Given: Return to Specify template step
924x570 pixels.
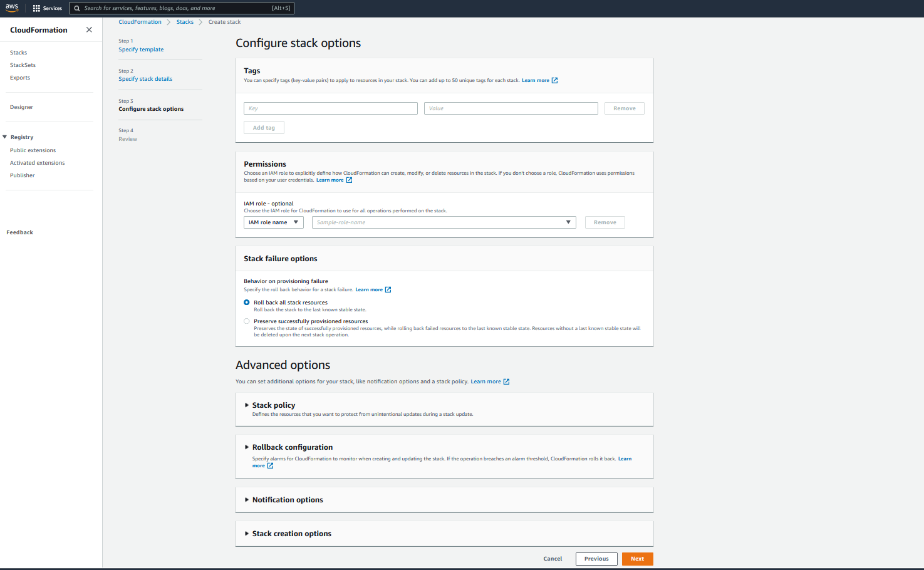Looking at the screenshot, I should tap(142, 49).
